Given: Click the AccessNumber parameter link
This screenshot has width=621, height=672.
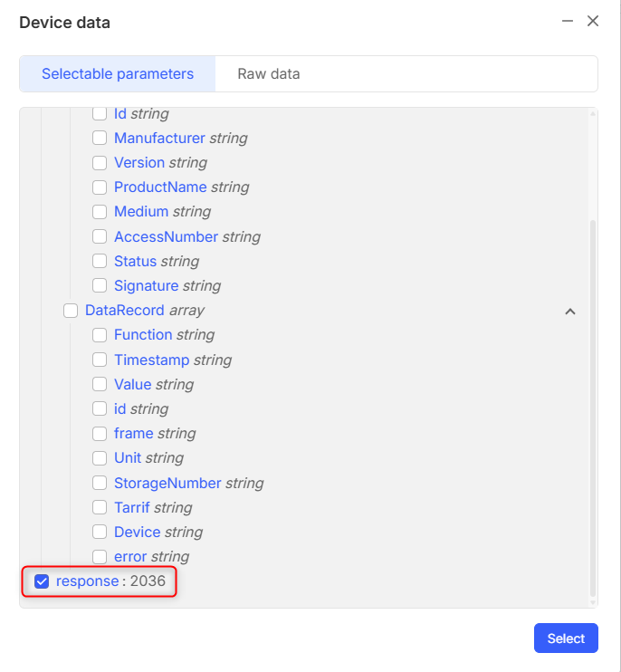Looking at the screenshot, I should (166, 236).
